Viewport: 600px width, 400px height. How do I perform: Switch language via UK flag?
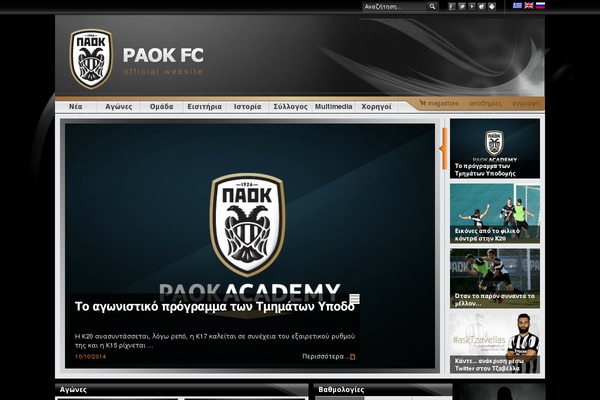[529, 5]
